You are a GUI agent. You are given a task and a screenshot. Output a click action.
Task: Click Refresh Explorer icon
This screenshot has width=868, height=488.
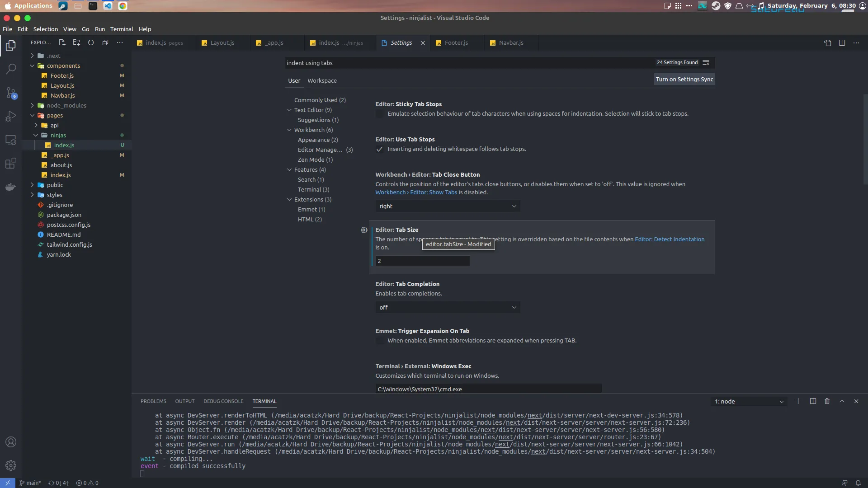[x=91, y=42]
